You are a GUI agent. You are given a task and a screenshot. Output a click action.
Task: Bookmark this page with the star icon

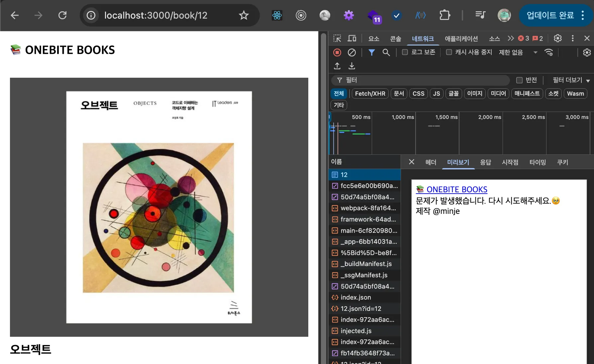(x=244, y=15)
